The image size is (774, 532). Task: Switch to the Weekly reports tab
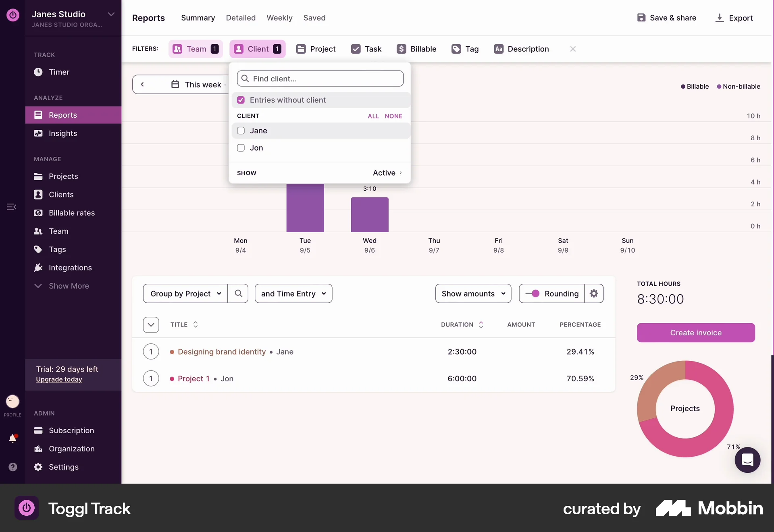pyautogui.click(x=279, y=18)
